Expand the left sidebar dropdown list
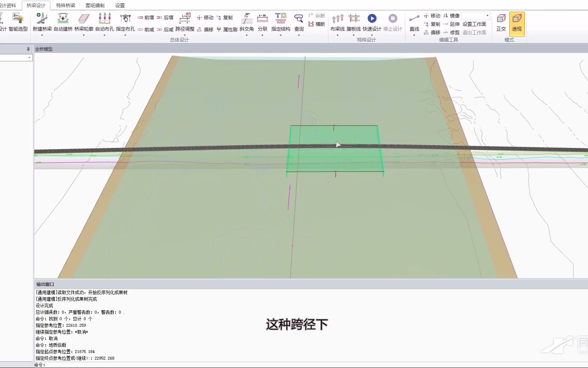Image resolution: width=588 pixels, height=368 pixels. coord(29,57)
